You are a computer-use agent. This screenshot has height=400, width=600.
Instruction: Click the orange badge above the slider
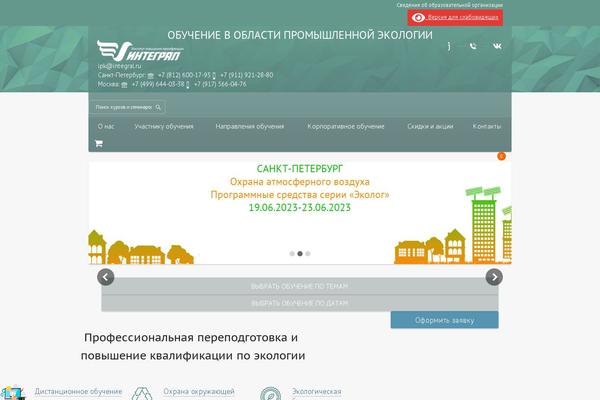(x=501, y=156)
